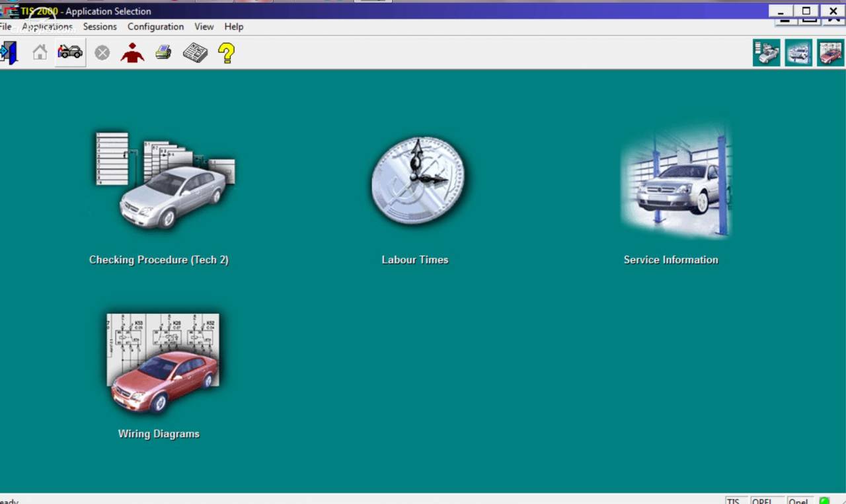Click Wiring Diagrams red car shortcut icon in toolbar
This screenshot has width=846, height=504.
click(x=830, y=53)
